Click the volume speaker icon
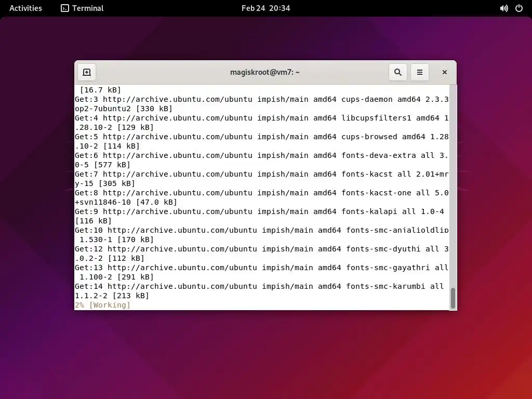 click(504, 8)
